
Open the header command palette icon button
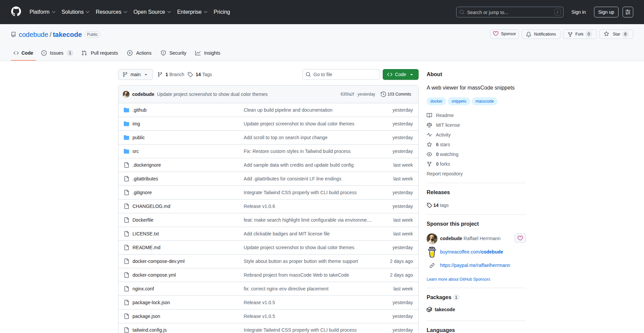[x=628, y=12]
